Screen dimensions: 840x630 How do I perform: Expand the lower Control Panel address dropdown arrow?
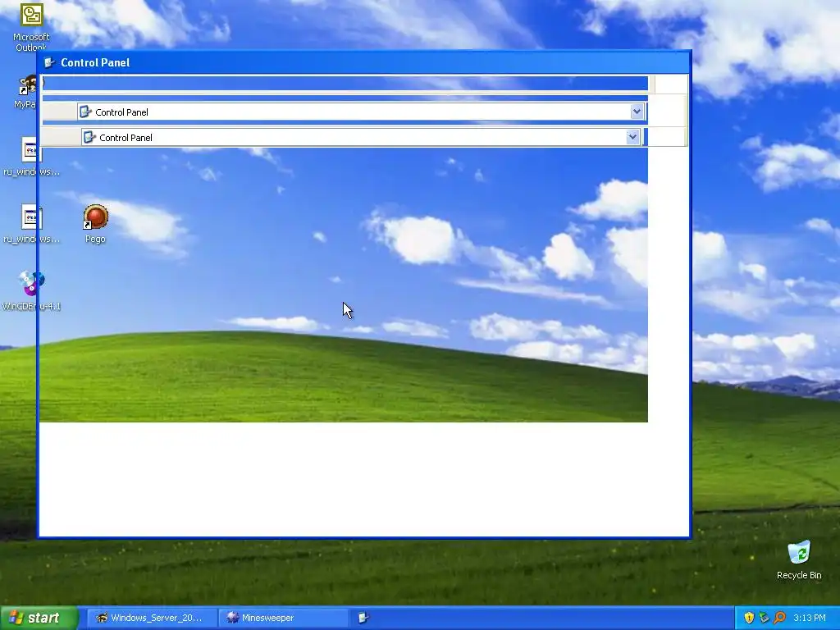coord(632,137)
